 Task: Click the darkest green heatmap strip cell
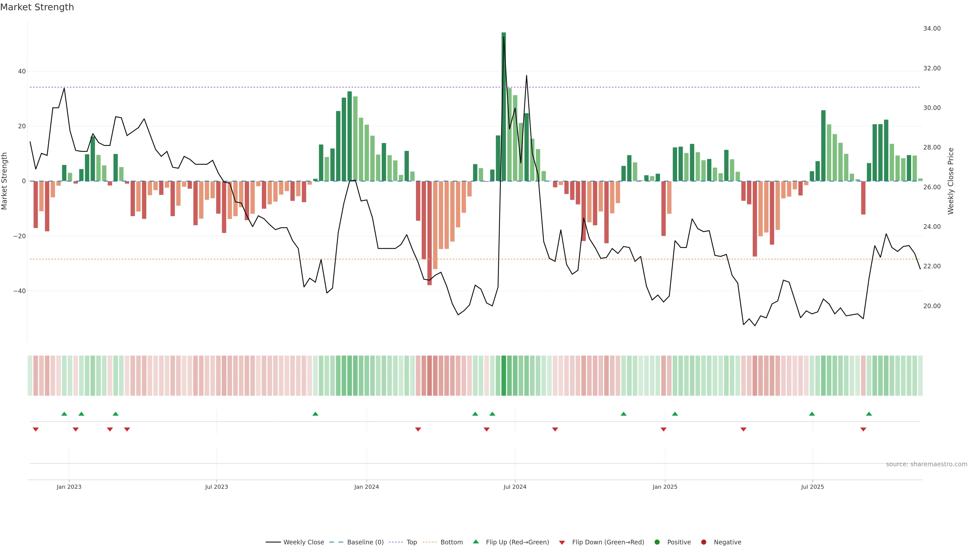(x=504, y=376)
